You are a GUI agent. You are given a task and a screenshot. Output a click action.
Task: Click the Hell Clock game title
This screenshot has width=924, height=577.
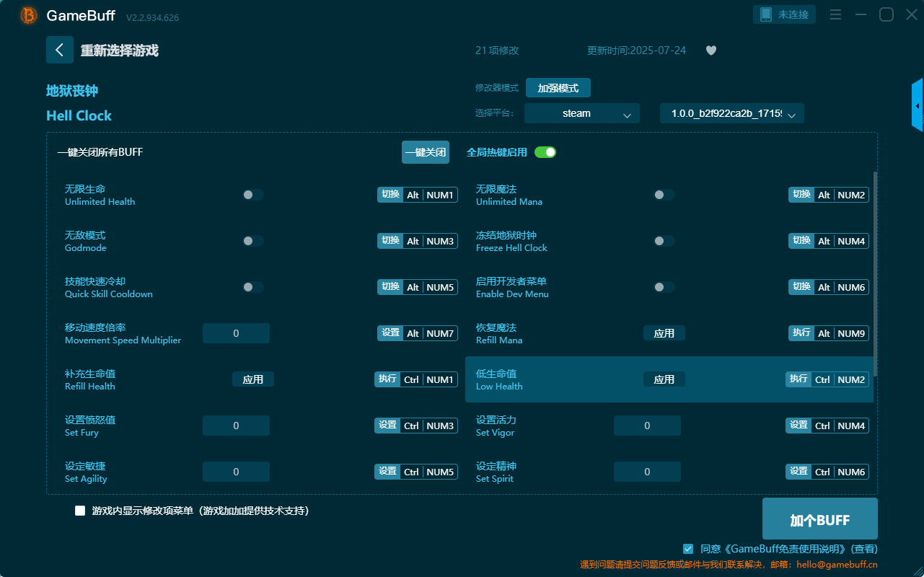[79, 115]
